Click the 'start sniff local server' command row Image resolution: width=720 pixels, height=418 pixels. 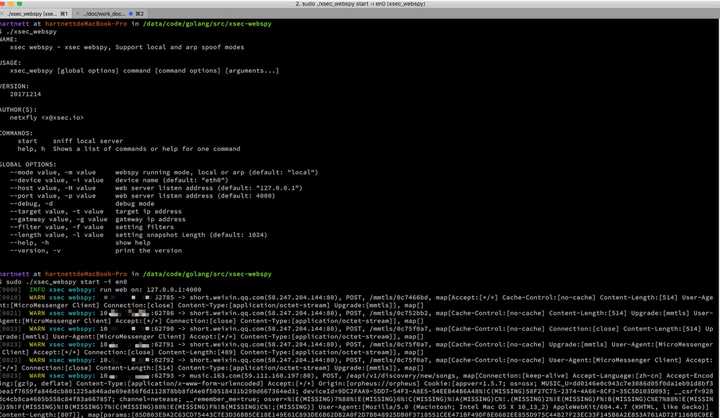click(x=70, y=141)
